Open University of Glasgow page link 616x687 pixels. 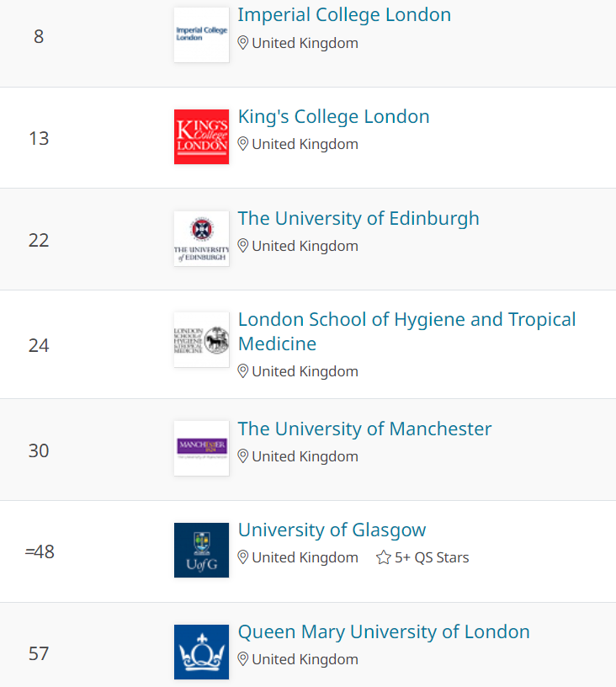click(332, 530)
